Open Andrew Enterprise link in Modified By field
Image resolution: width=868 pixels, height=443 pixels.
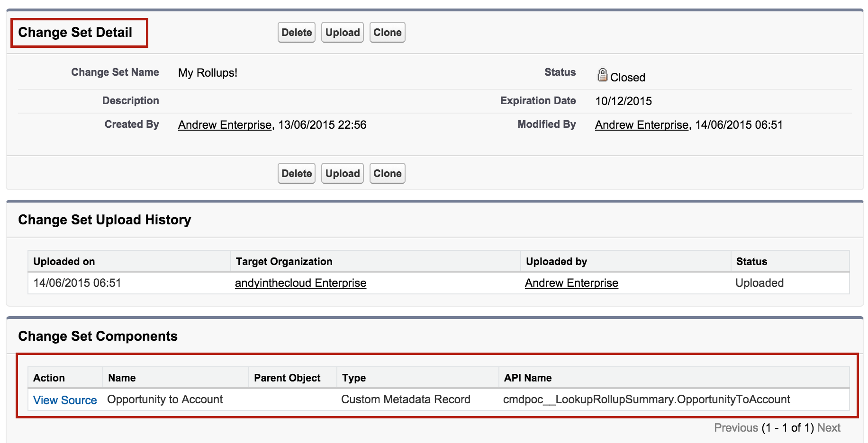(x=642, y=125)
